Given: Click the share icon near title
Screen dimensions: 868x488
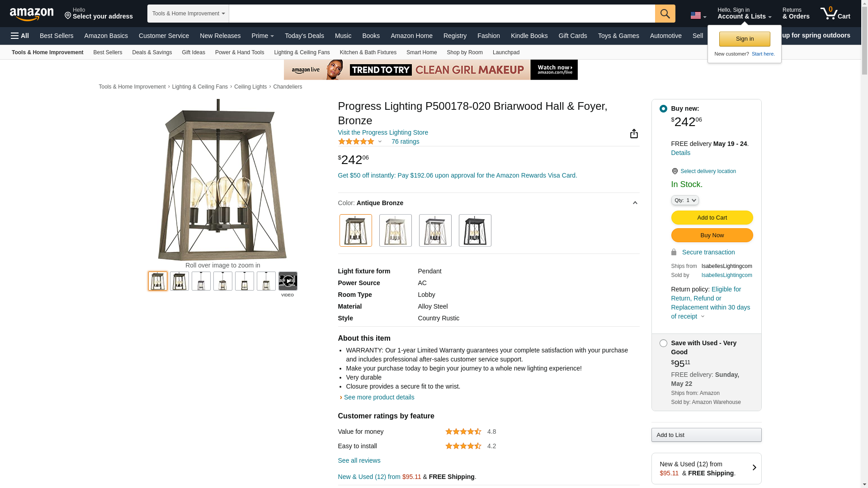Looking at the screenshot, I should pos(634,134).
